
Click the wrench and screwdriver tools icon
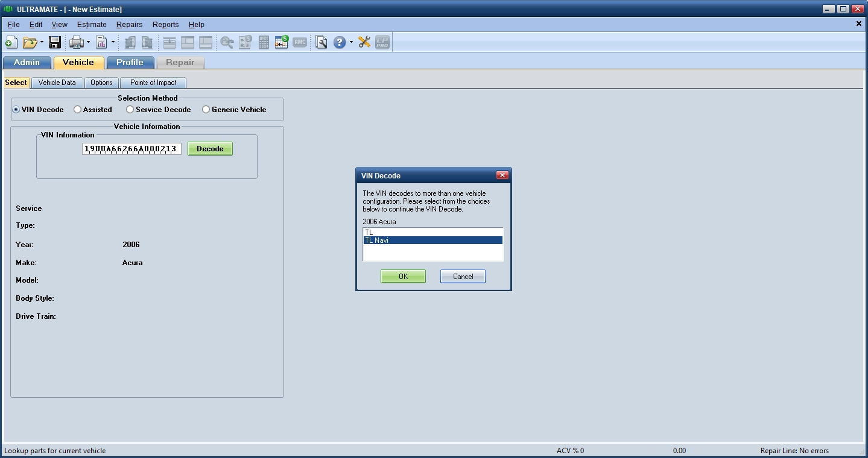pyautogui.click(x=364, y=42)
